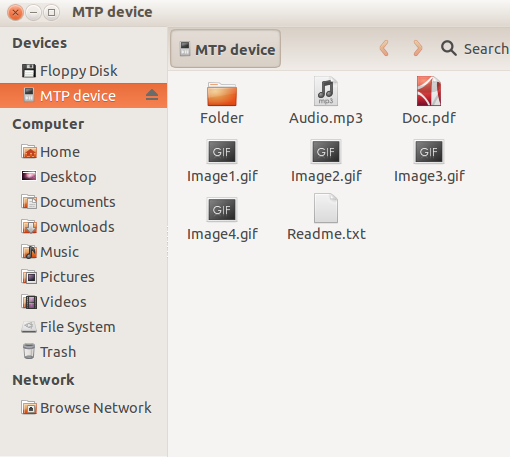Click the MTP device path button
This screenshot has width=510, height=457.
pos(226,49)
